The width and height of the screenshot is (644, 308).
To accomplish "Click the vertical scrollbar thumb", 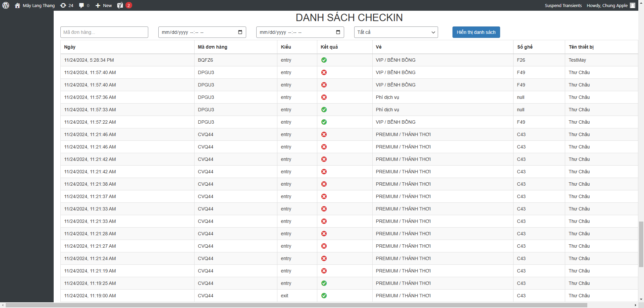I will pyautogui.click(x=641, y=244).
